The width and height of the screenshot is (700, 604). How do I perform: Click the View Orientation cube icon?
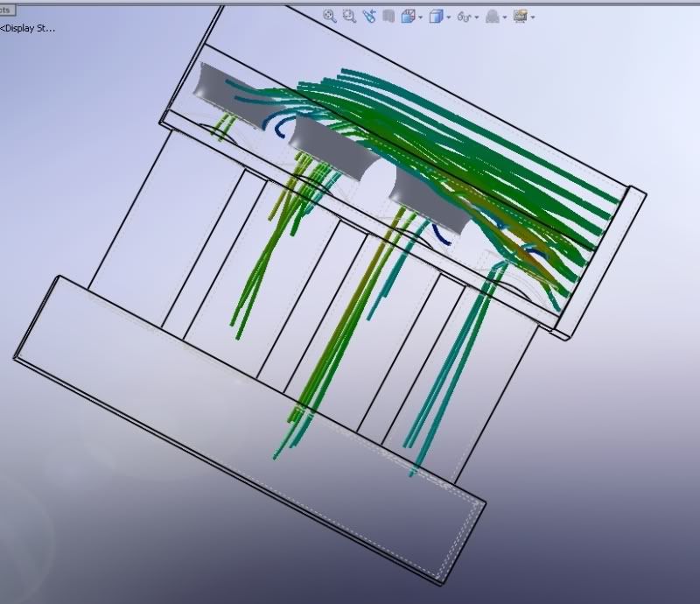tap(406, 15)
